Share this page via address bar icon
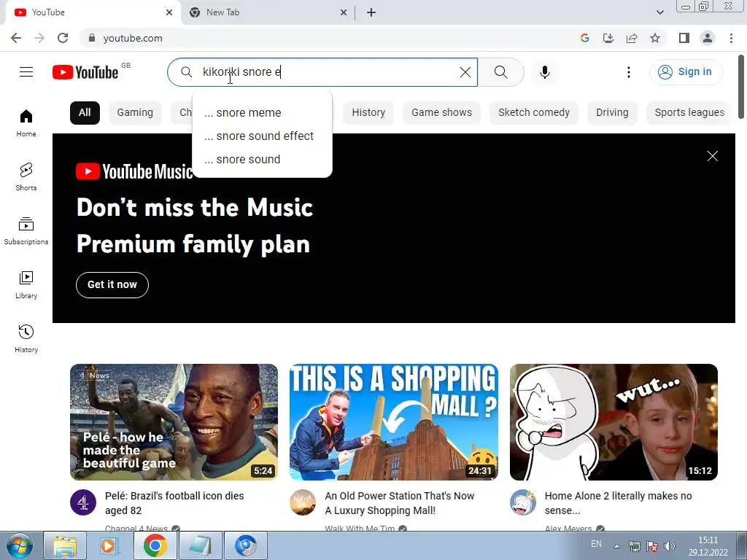Viewport: 747px width, 560px height. tap(632, 38)
